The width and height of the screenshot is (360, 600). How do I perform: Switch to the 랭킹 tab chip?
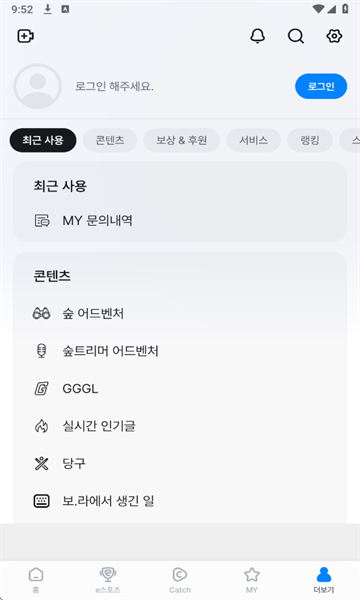pyautogui.click(x=310, y=140)
